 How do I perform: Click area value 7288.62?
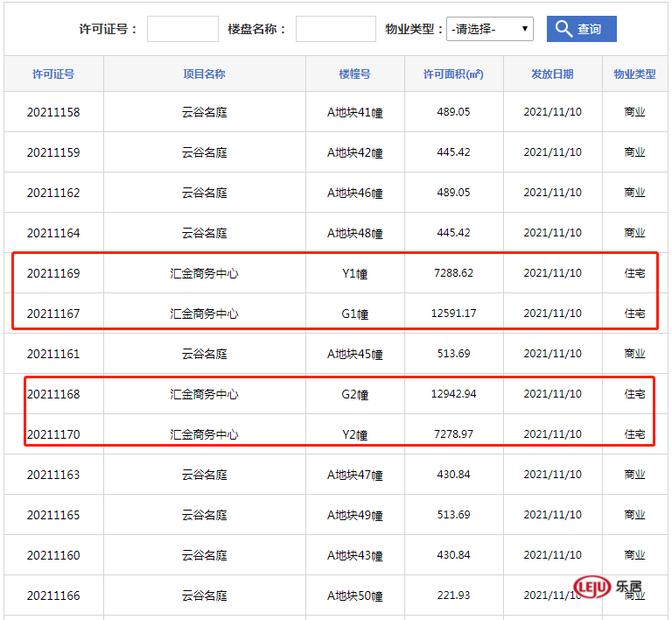click(453, 273)
